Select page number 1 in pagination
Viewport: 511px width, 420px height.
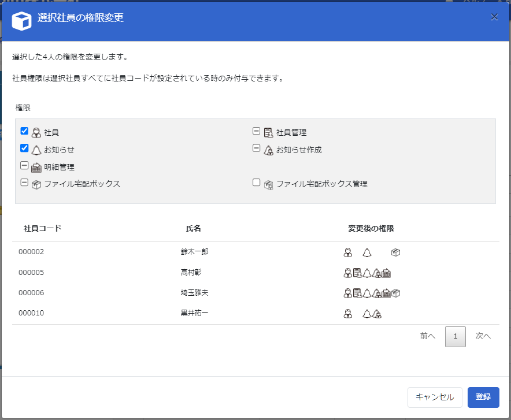tap(456, 337)
